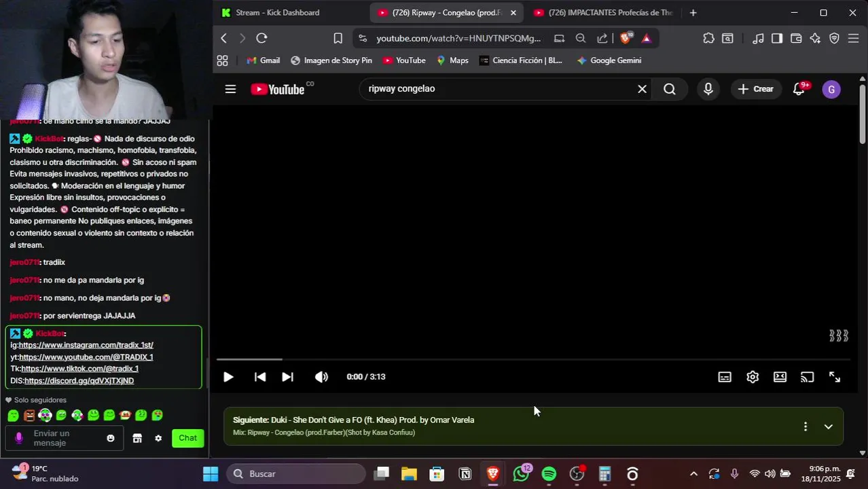Open TRADIX YouTube link in chat
868x489 pixels.
pyautogui.click(x=86, y=357)
